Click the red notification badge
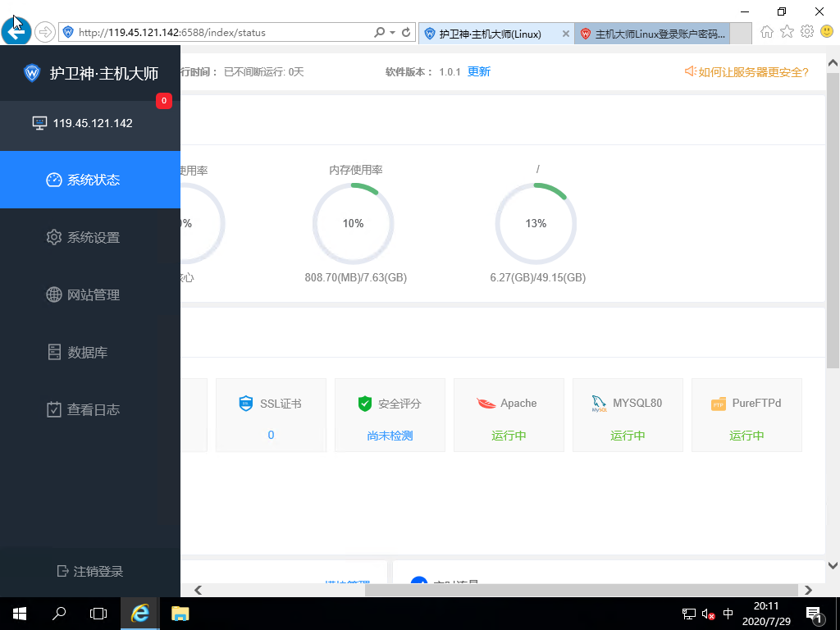The height and width of the screenshot is (630, 840). (164, 101)
